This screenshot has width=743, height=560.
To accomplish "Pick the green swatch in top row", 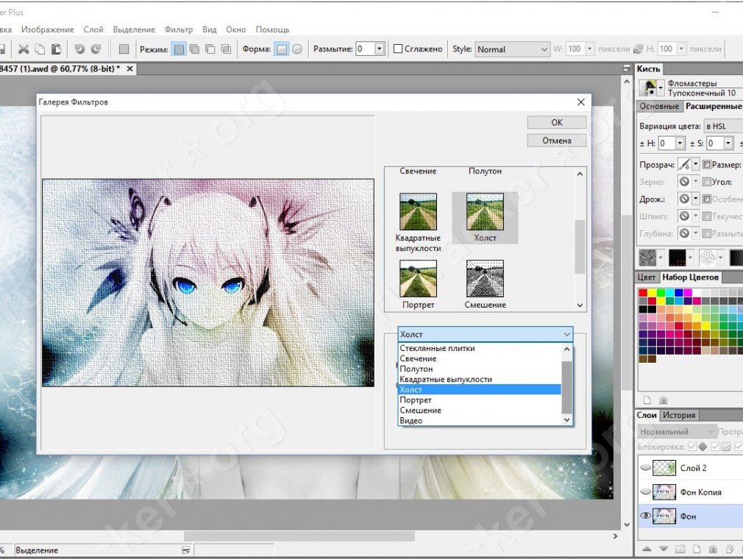I will tap(661, 293).
